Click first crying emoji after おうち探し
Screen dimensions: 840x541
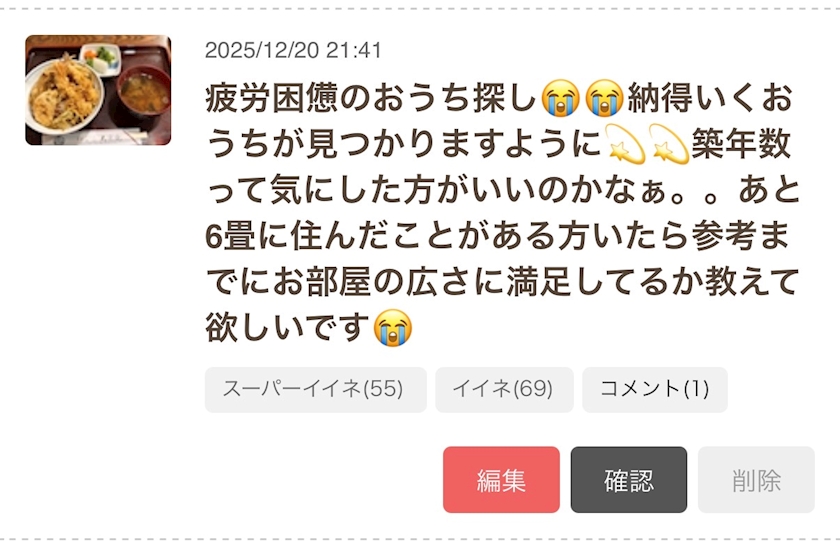tap(561, 99)
